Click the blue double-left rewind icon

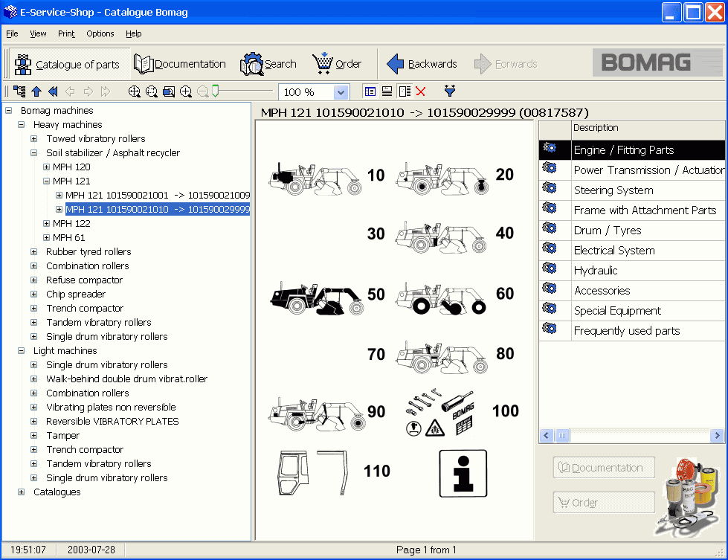54,91
